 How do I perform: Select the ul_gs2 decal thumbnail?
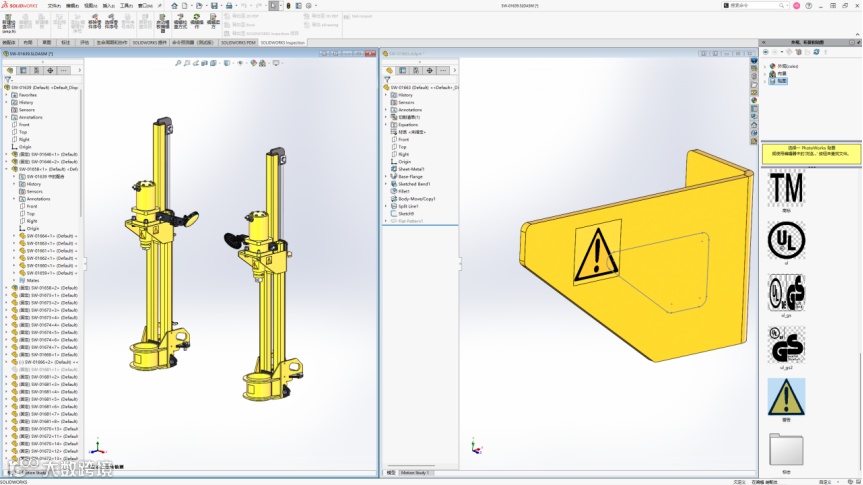pyautogui.click(x=786, y=345)
